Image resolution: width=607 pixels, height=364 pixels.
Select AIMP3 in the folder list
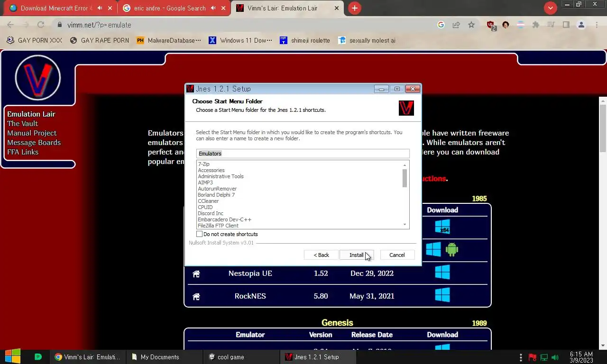(x=205, y=182)
